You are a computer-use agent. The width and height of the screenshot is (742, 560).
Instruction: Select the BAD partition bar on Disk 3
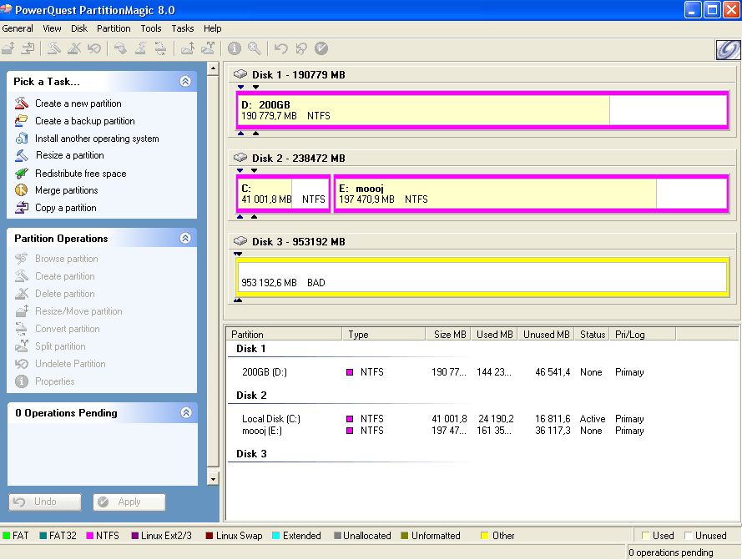[x=482, y=277]
